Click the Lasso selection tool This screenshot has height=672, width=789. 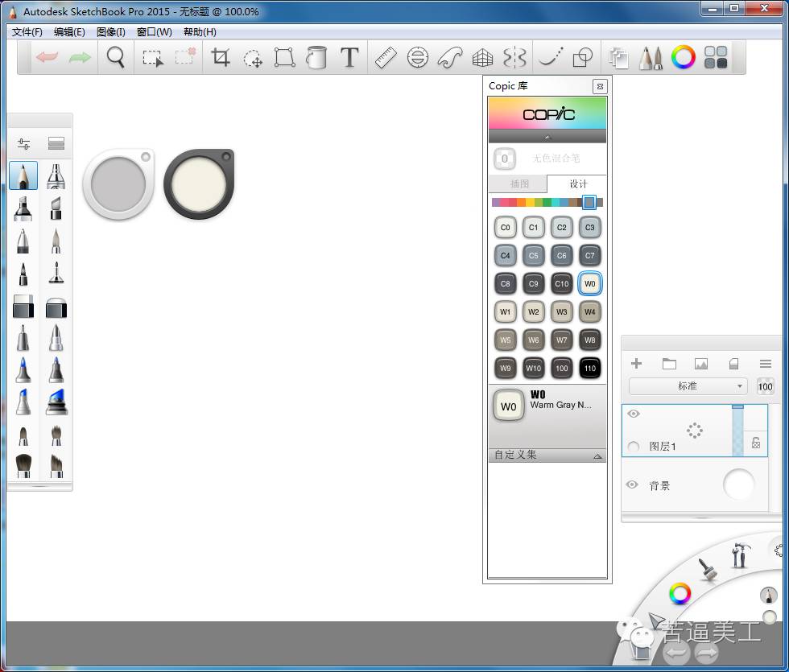(x=253, y=58)
